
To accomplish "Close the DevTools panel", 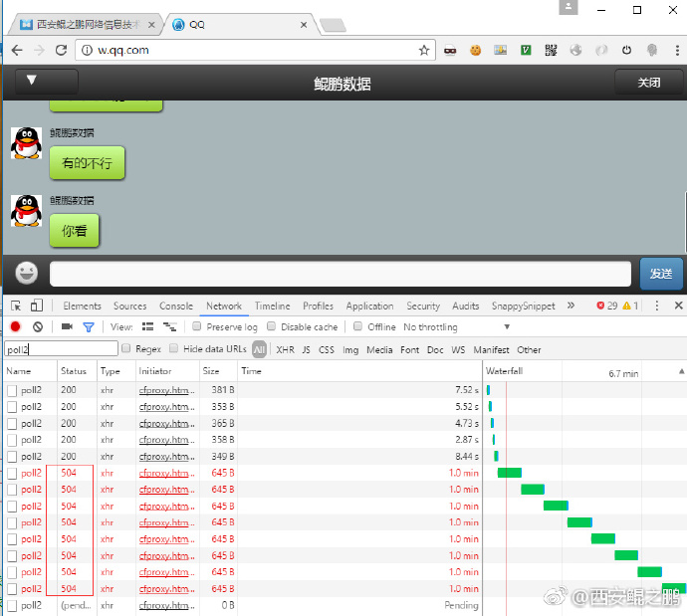I will [678, 306].
